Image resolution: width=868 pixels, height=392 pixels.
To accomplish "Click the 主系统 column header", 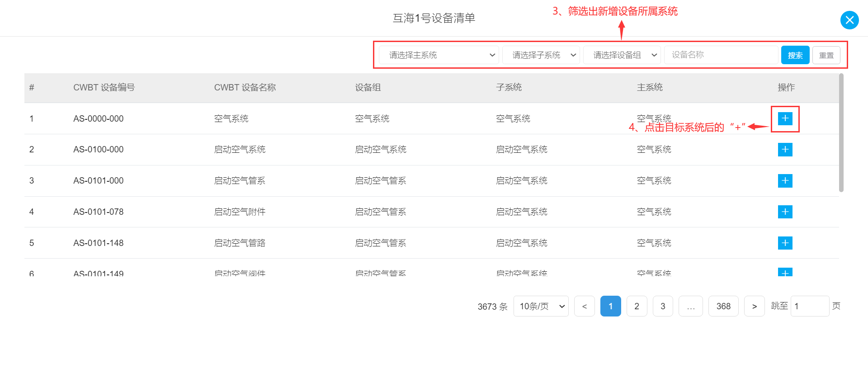I will coord(650,87).
